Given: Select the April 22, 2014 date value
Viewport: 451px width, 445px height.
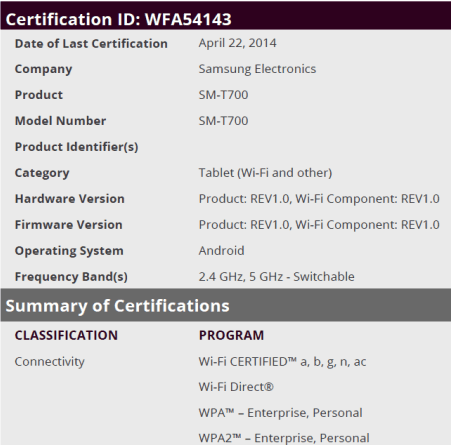Looking at the screenshot, I should [237, 43].
